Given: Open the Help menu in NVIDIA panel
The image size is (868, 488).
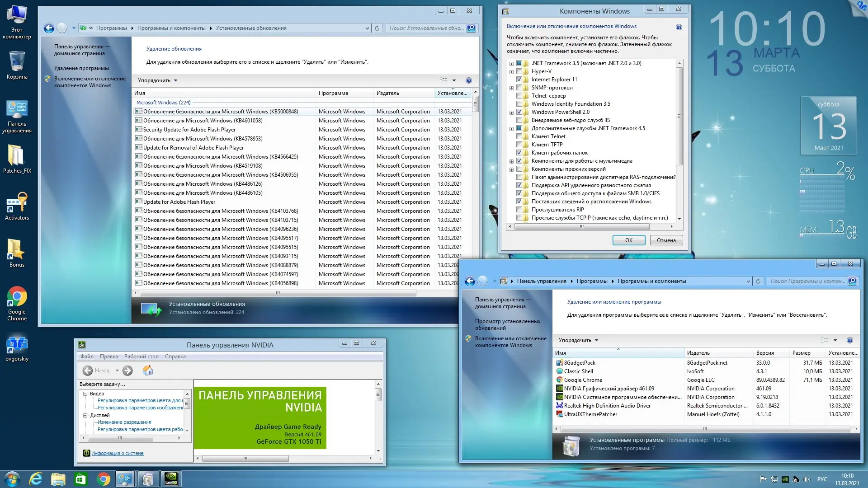Looking at the screenshot, I should (x=175, y=357).
